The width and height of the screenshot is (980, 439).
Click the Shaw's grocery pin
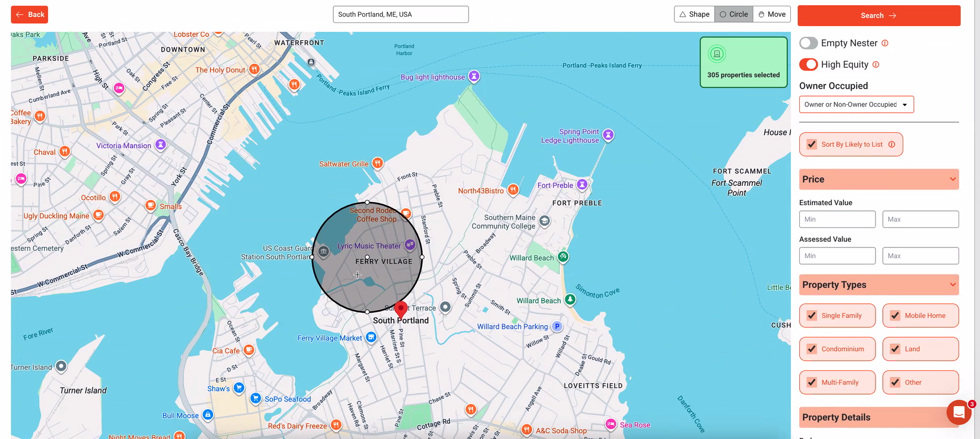tap(239, 388)
